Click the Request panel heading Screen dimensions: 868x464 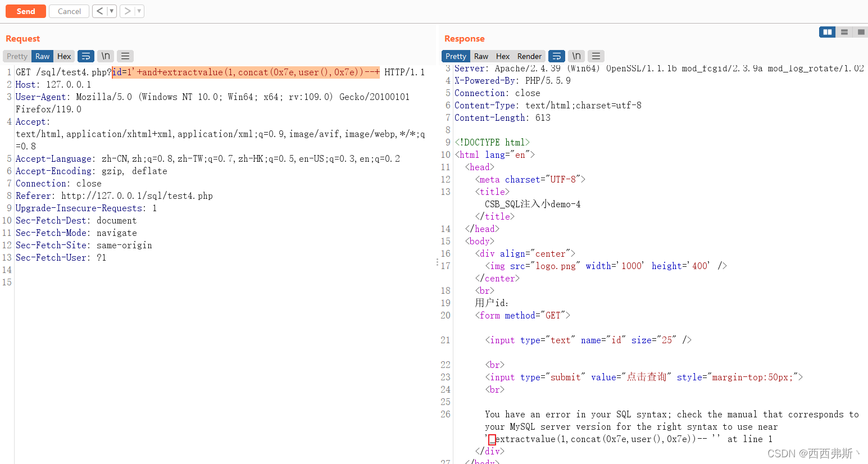tap(23, 38)
